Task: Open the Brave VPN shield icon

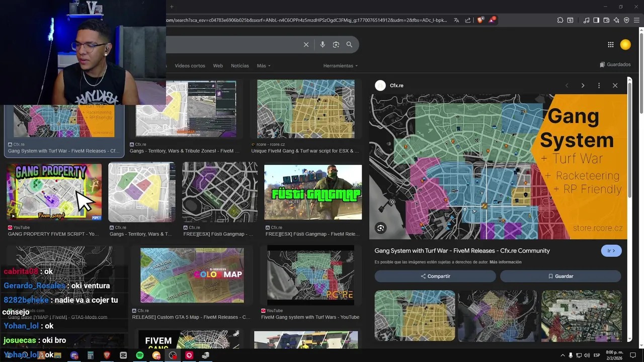Action: 626,20
